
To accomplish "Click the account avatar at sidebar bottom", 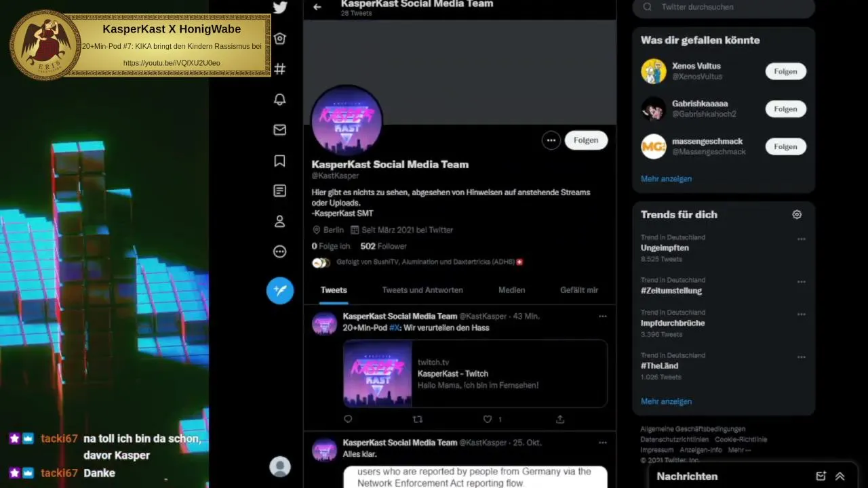I will pos(280,466).
